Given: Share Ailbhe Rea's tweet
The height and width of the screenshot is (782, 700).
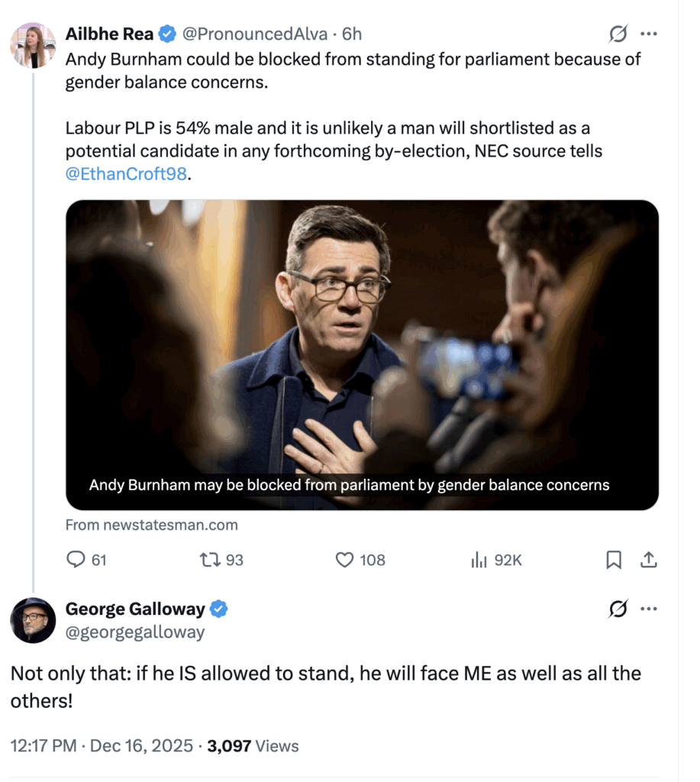Looking at the screenshot, I should (648, 561).
